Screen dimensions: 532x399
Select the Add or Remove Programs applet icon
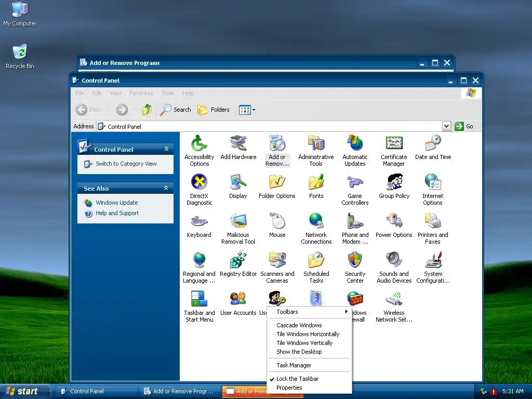[277, 151]
